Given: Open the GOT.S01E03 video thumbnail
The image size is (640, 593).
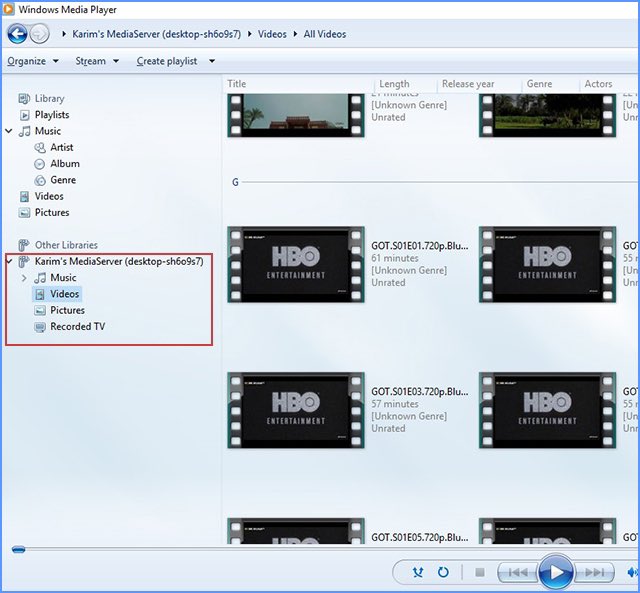Looking at the screenshot, I should pyautogui.click(x=296, y=410).
